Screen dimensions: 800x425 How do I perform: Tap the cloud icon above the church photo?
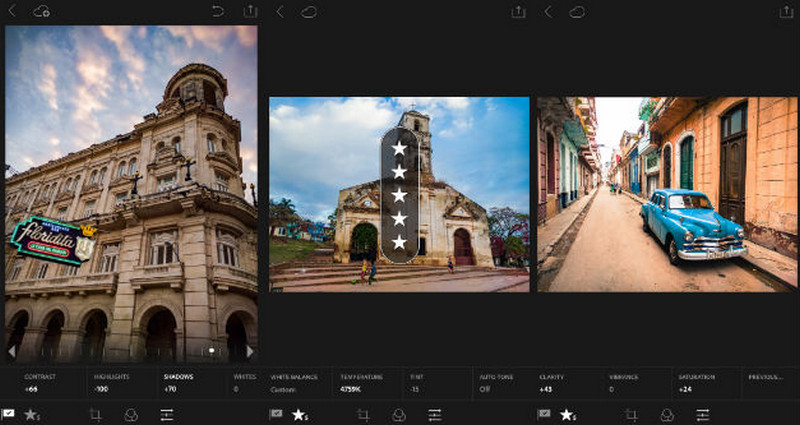point(309,12)
